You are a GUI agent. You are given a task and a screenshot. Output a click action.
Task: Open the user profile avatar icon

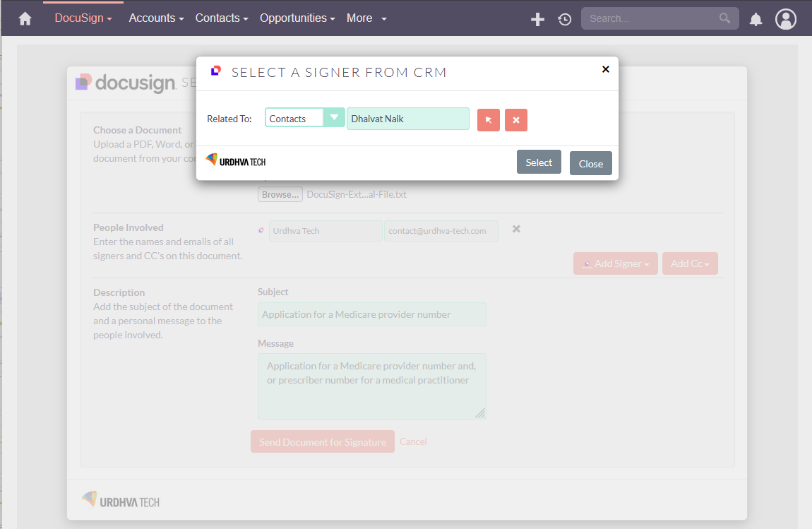pyautogui.click(x=786, y=19)
